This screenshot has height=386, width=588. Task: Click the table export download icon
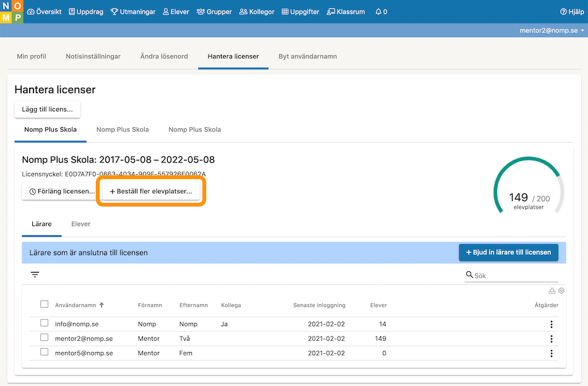pos(552,291)
